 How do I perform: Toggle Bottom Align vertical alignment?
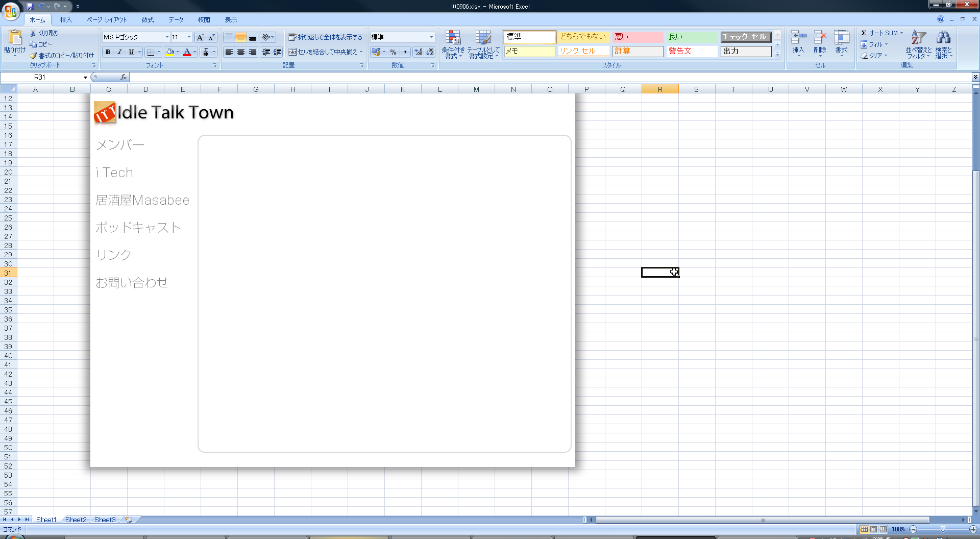tap(253, 37)
